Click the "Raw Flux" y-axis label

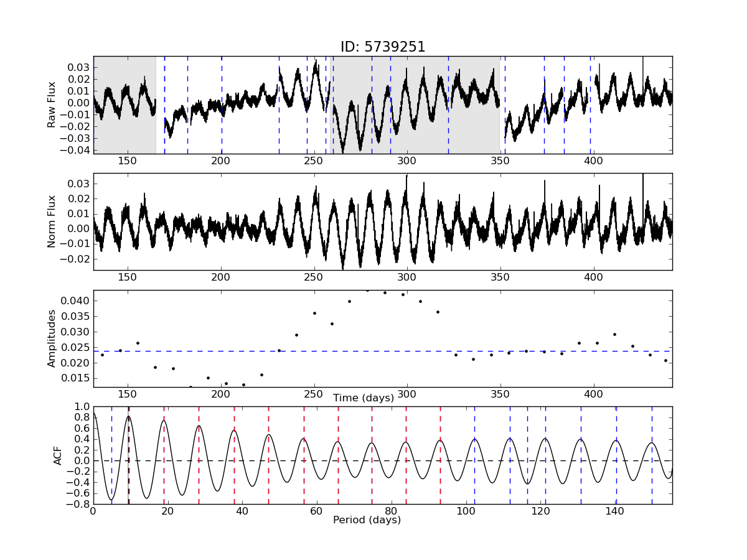coord(52,105)
